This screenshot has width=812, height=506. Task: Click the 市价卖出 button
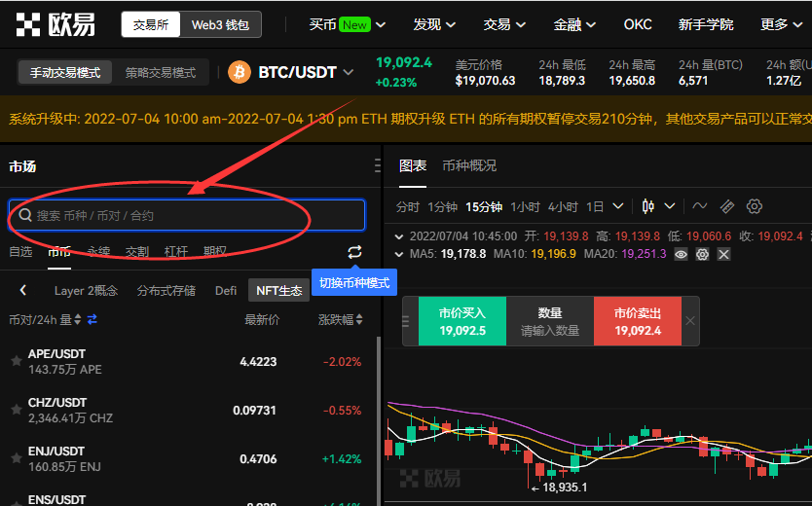point(638,321)
